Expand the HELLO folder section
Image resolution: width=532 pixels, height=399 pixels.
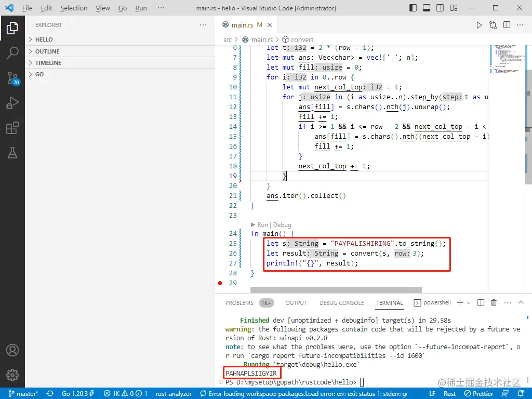point(120,39)
